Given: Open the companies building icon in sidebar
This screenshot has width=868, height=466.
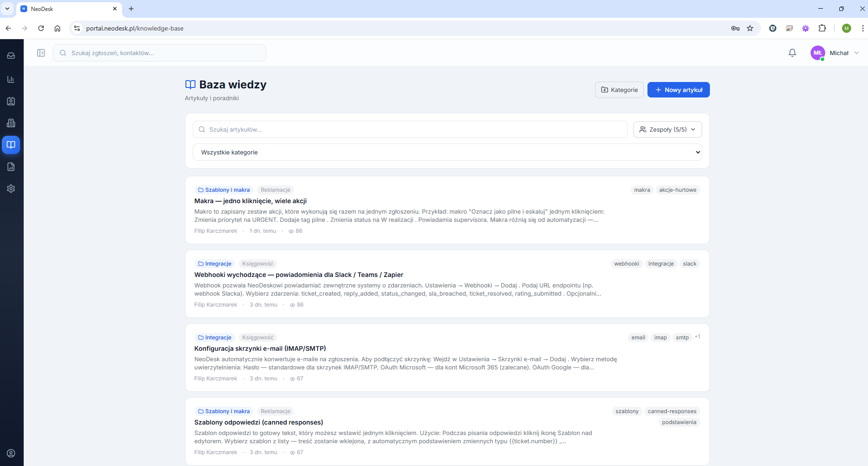Looking at the screenshot, I should pos(11,123).
